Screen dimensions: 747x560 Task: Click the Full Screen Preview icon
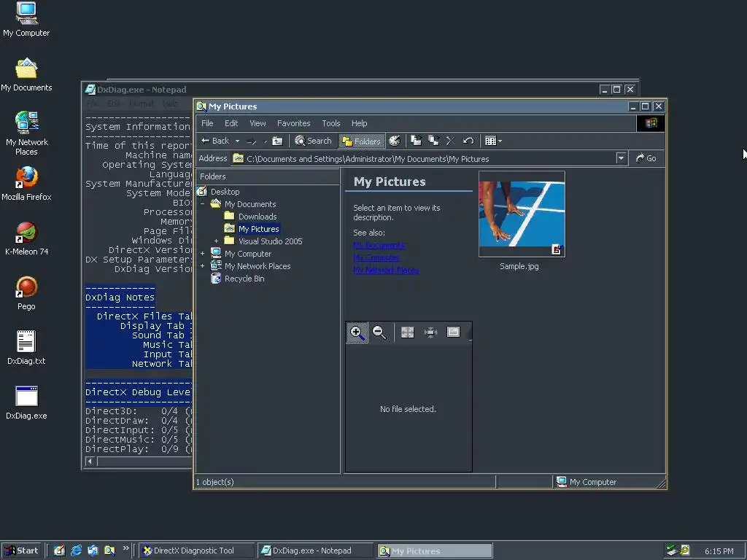click(x=407, y=332)
